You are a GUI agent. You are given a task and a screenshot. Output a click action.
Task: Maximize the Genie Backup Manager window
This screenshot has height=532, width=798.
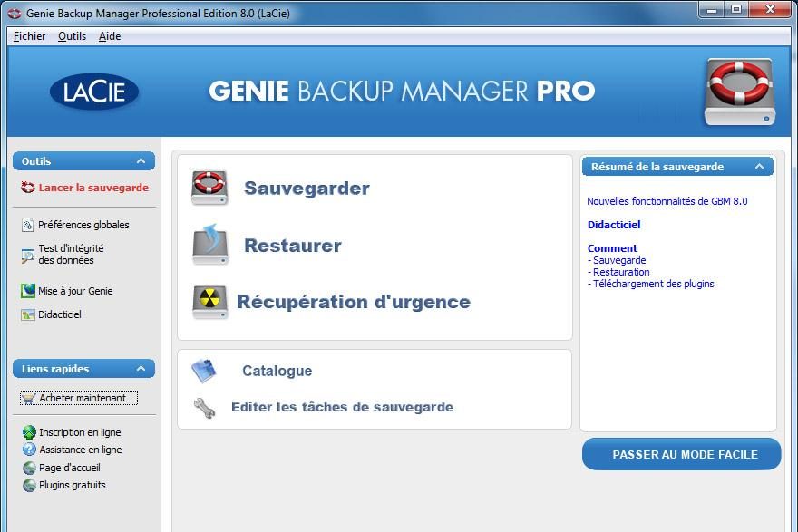pos(736,10)
